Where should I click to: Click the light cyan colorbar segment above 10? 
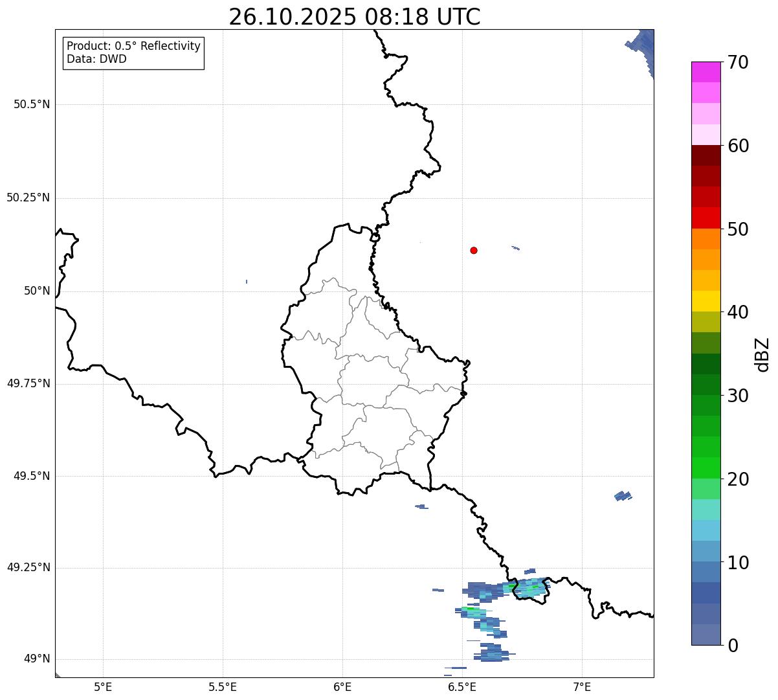click(706, 530)
